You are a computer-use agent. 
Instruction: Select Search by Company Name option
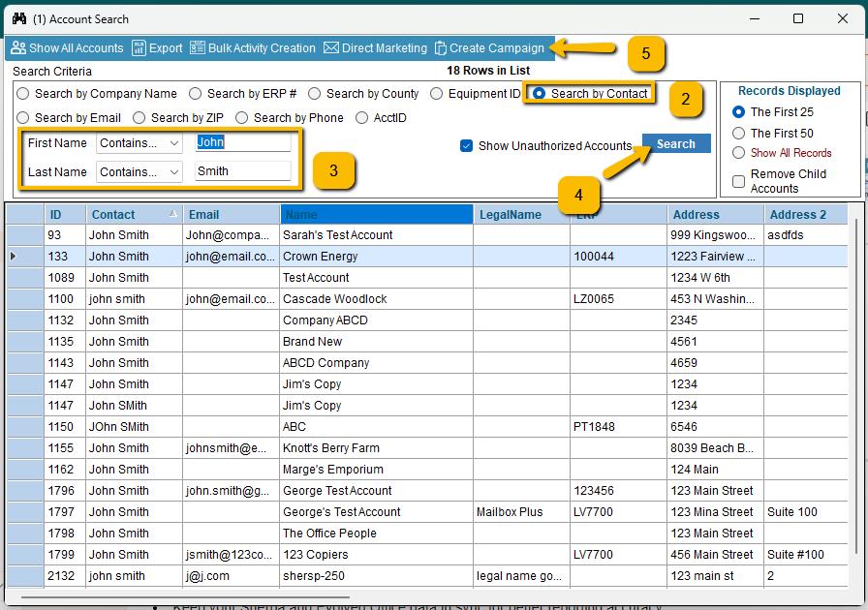pos(23,94)
